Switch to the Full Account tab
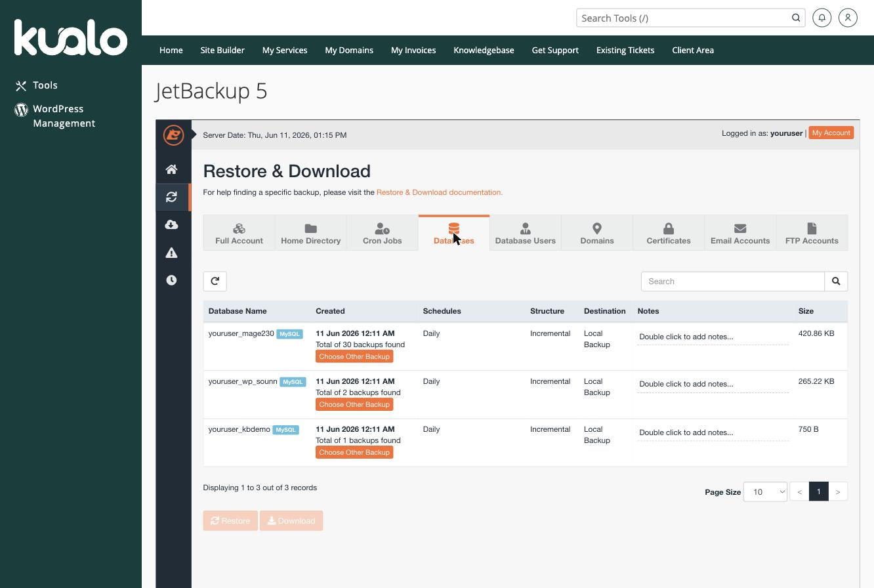Viewport: 874px width, 588px height. point(239,233)
